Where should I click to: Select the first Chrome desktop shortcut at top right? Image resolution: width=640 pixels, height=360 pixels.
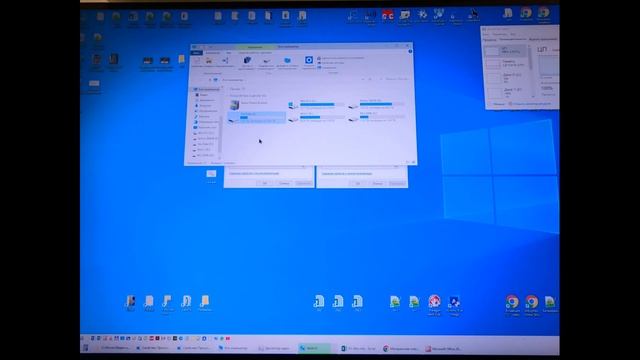pos(526,15)
